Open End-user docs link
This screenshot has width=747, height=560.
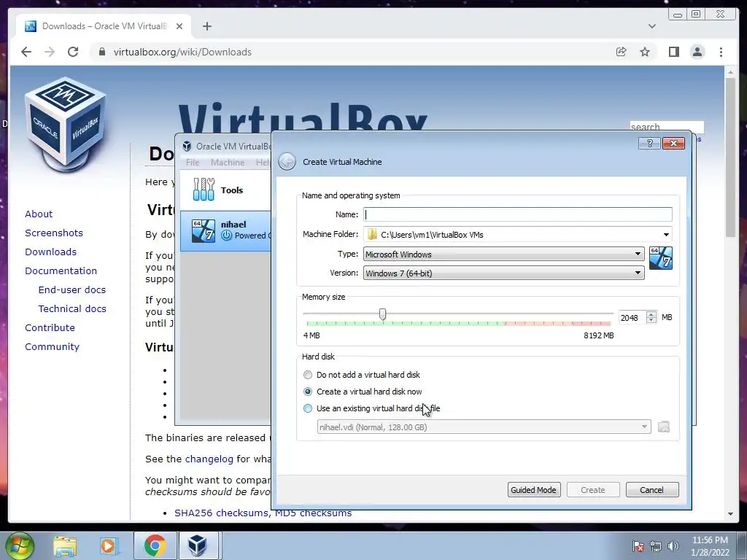click(x=72, y=290)
